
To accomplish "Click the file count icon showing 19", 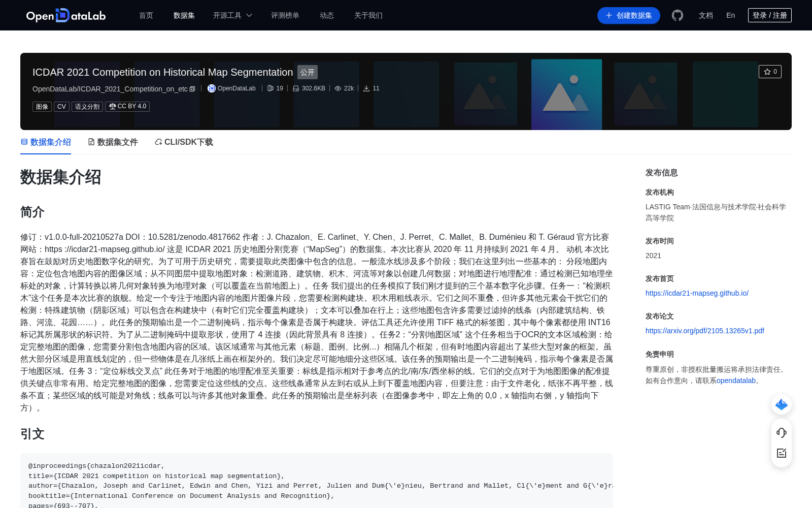I will (x=270, y=88).
